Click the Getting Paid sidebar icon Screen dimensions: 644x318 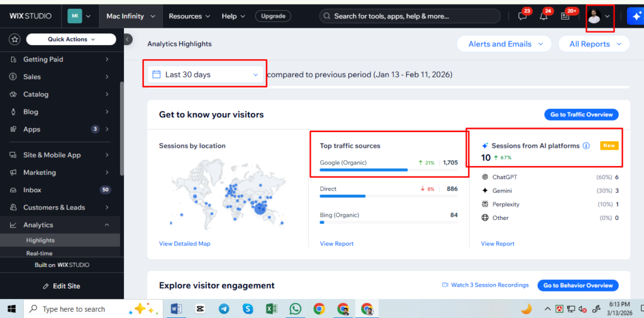tap(14, 60)
